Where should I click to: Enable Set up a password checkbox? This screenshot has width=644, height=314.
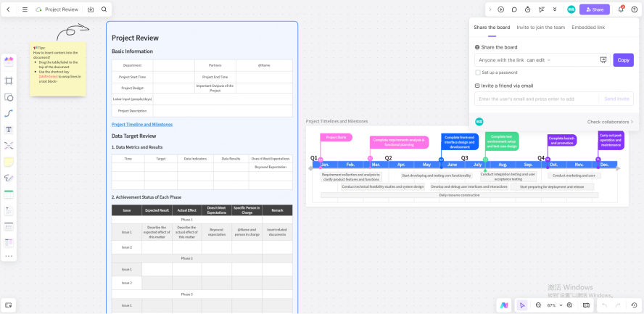tap(478, 73)
